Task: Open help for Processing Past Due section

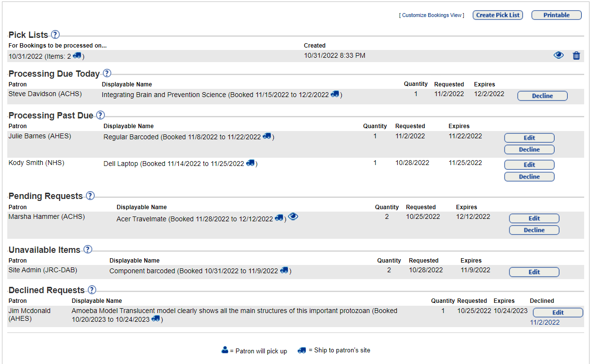Action: (x=100, y=115)
